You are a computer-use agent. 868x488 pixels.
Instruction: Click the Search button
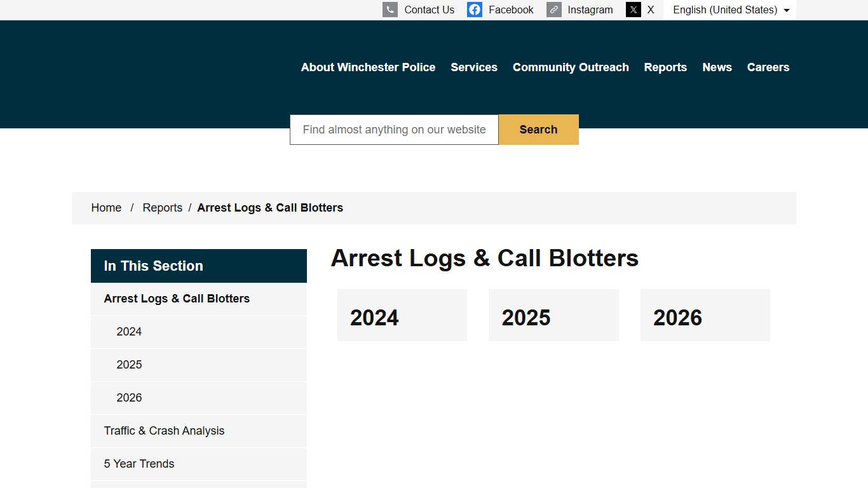538,129
